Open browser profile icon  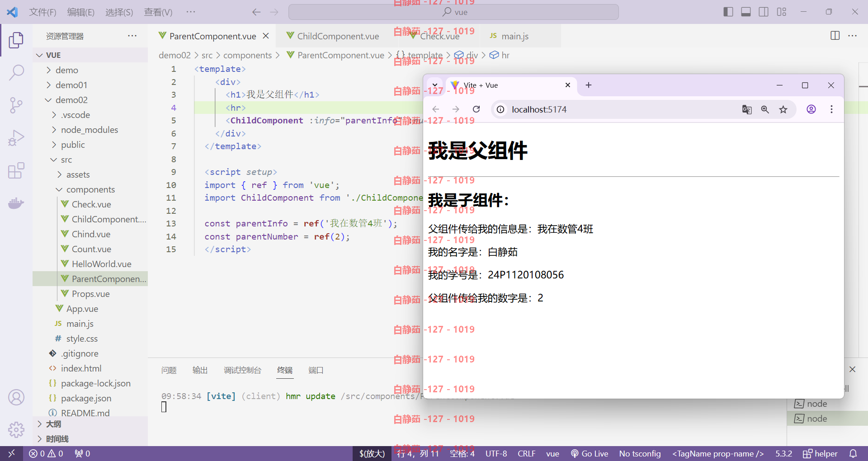point(811,109)
